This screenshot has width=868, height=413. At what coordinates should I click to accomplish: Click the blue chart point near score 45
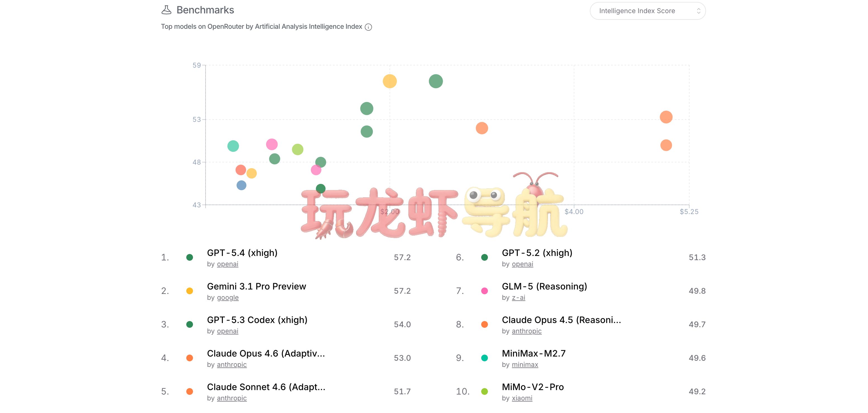click(x=241, y=185)
